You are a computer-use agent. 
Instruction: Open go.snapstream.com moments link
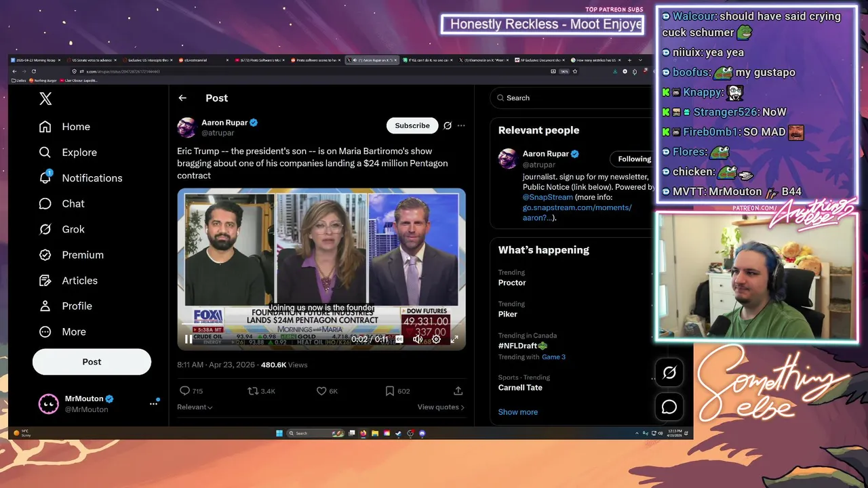coord(577,213)
